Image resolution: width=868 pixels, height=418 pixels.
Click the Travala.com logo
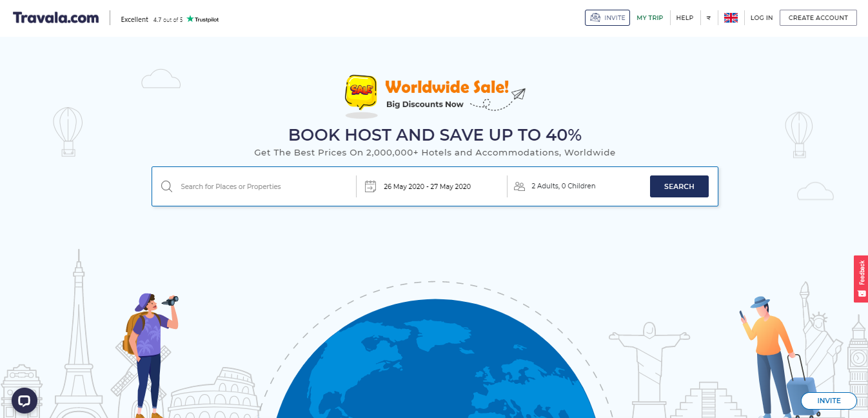[56, 17]
